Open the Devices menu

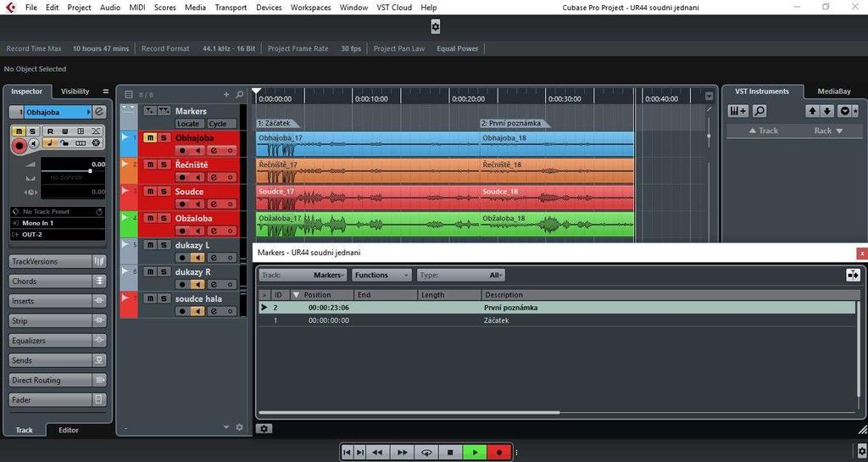(269, 7)
